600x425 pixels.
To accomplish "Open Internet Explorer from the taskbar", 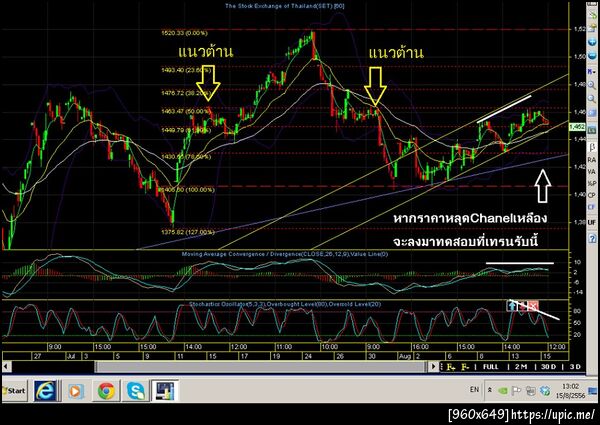I will click(x=45, y=391).
